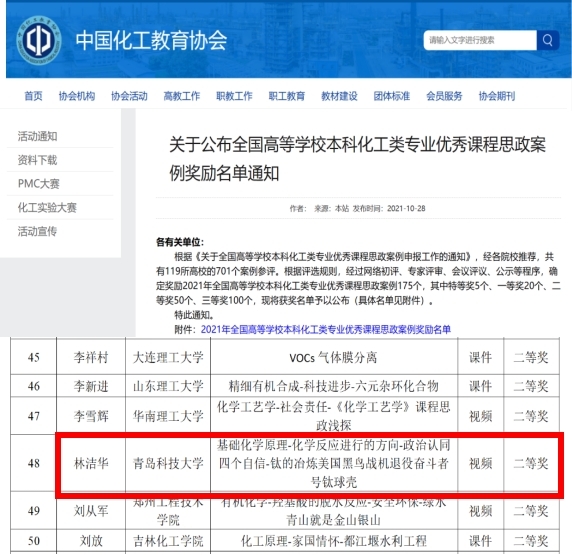
Task: Click the search magnifier icon button
Action: tap(548, 40)
